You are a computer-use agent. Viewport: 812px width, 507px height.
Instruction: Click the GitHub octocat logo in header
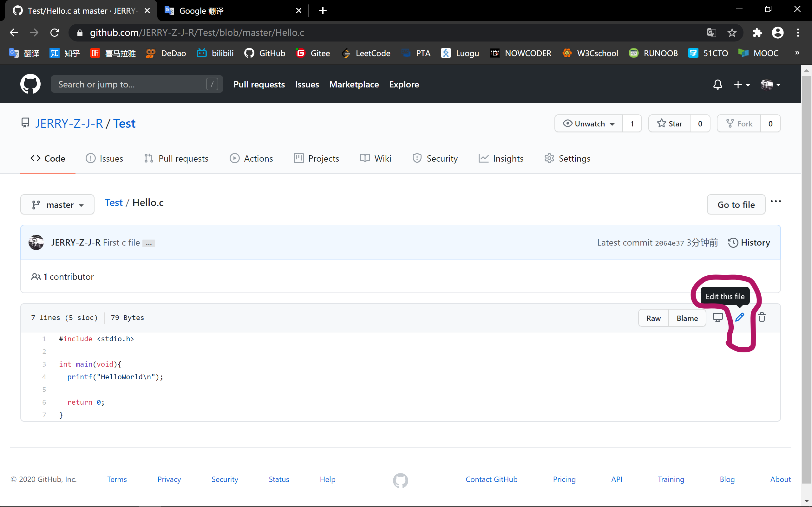[30, 84]
